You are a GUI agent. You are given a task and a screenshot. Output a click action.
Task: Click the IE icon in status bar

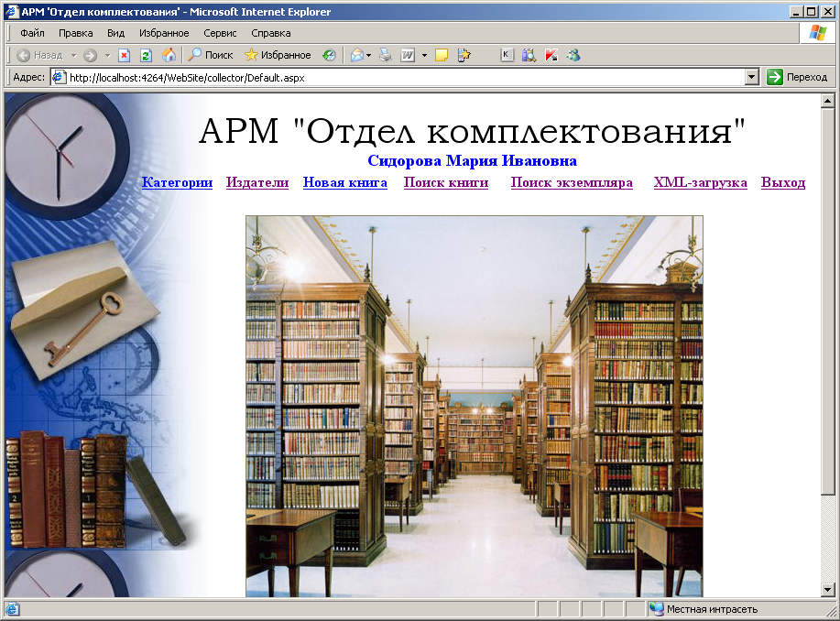(12, 609)
